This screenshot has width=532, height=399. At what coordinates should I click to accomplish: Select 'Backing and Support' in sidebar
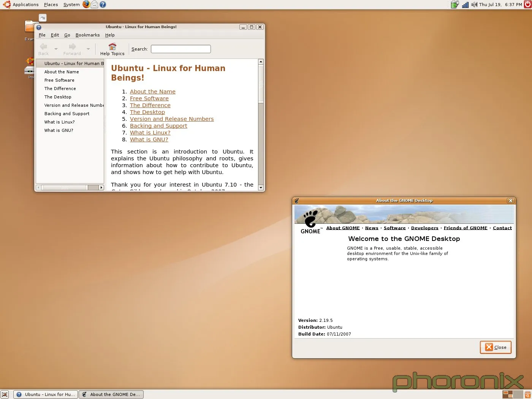coord(70,114)
